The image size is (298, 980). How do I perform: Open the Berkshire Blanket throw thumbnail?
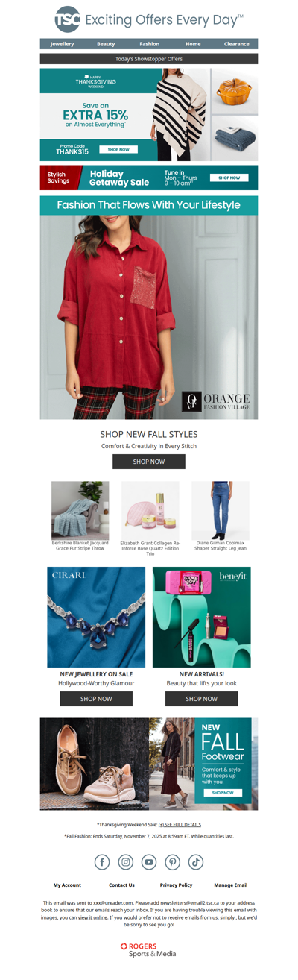[80, 510]
